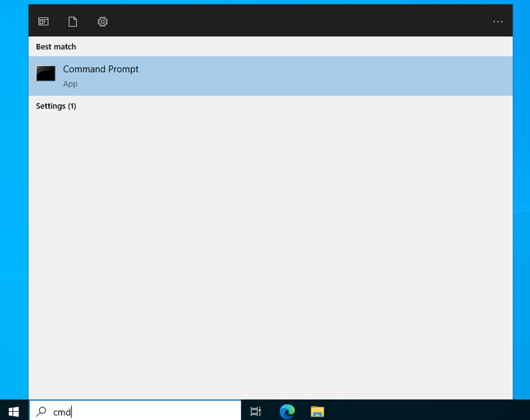Select the Settings gear filter icon
This screenshot has width=530, height=420.
pos(103,22)
